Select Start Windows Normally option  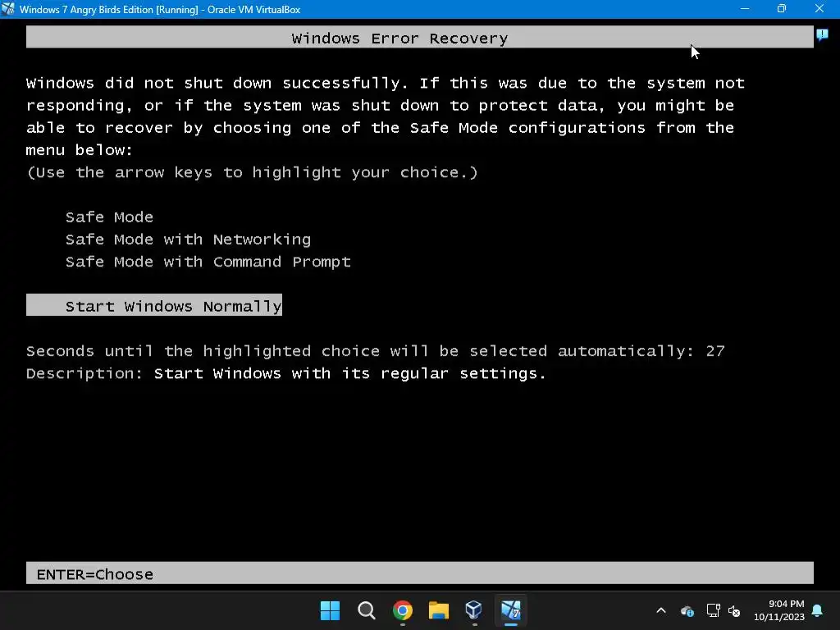point(153,305)
